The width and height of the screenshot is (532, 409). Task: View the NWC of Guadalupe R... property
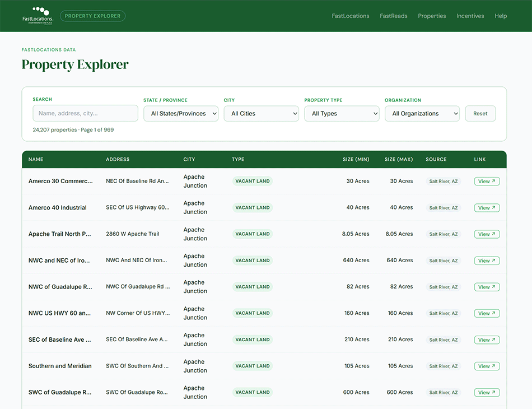[487, 287]
